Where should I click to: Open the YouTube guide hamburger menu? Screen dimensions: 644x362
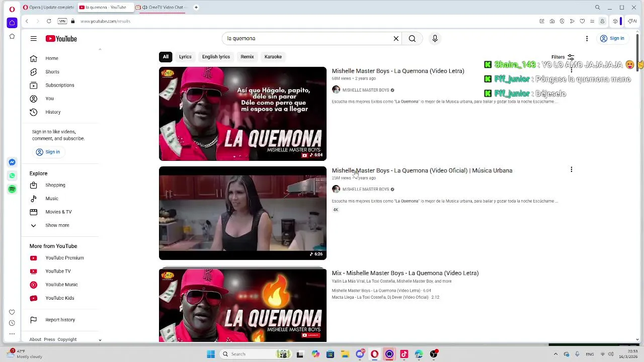point(33,39)
